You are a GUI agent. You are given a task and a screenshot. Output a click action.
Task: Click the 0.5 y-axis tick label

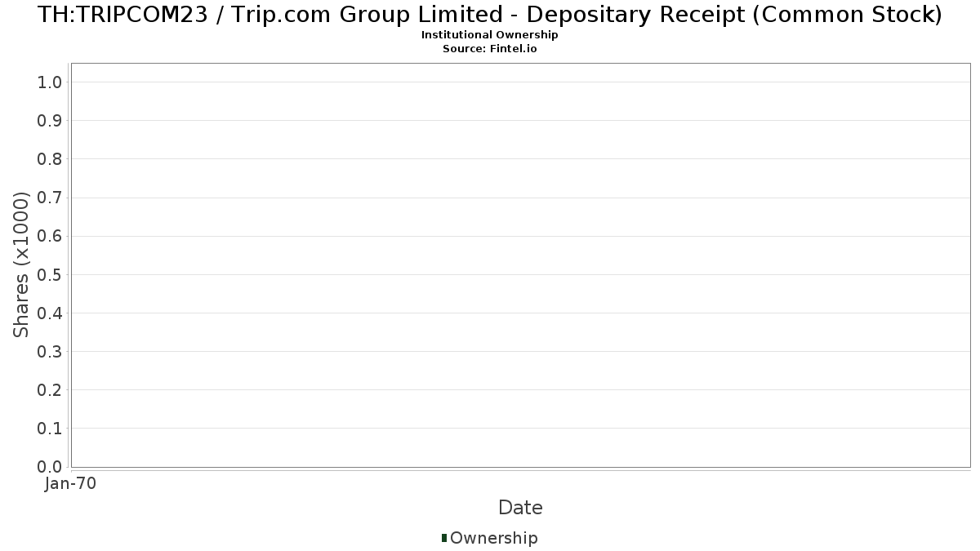tap(49, 274)
